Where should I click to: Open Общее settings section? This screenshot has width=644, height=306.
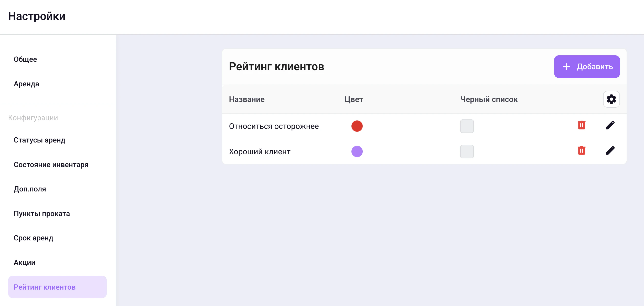25,59
